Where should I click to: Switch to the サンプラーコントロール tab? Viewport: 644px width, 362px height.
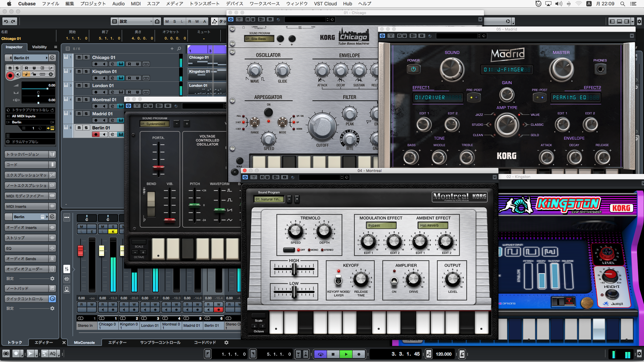point(160,343)
